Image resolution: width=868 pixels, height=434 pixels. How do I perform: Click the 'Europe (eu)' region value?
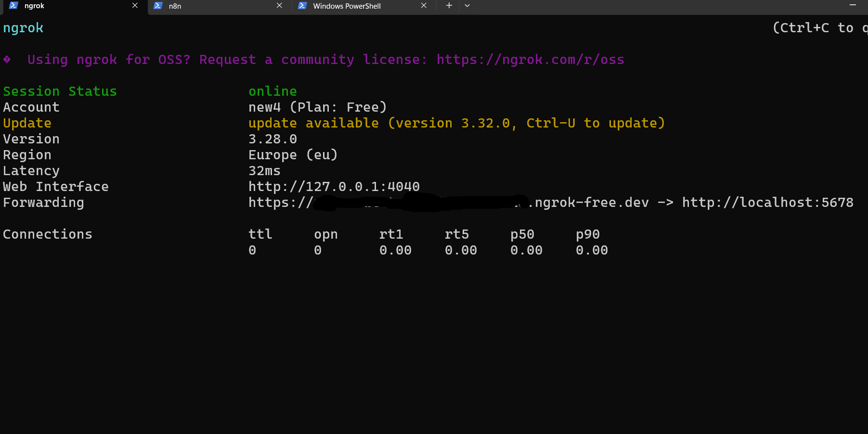[x=293, y=155]
